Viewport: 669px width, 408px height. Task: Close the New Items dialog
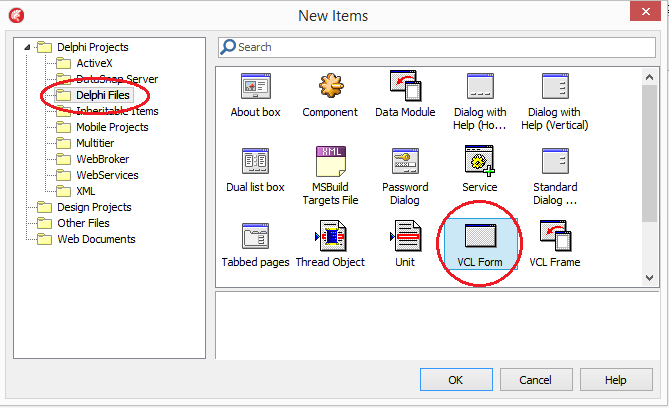[646, 12]
